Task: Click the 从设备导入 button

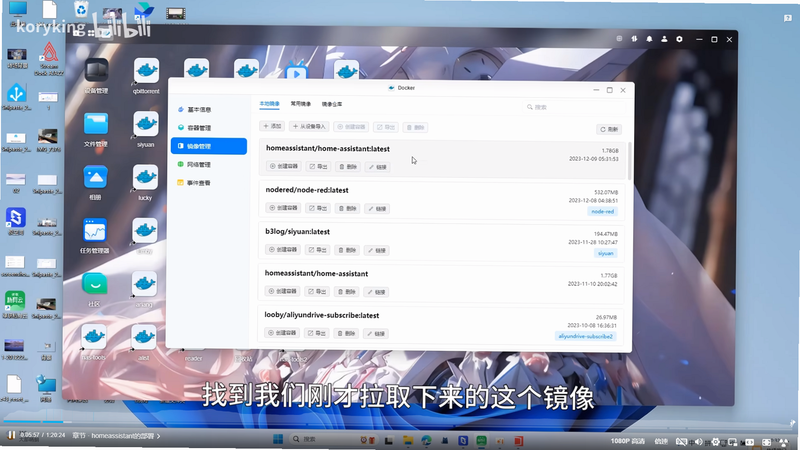Action: pyautogui.click(x=309, y=127)
